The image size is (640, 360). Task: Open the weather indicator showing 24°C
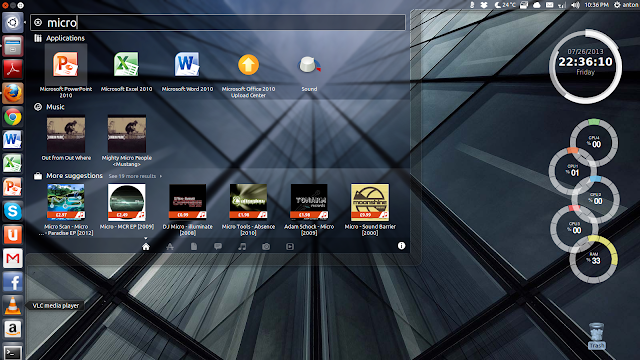[x=505, y=5]
